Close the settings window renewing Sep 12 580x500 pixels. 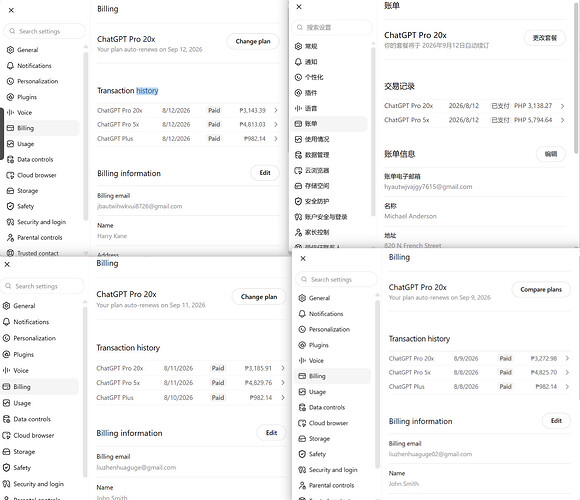tap(11, 10)
